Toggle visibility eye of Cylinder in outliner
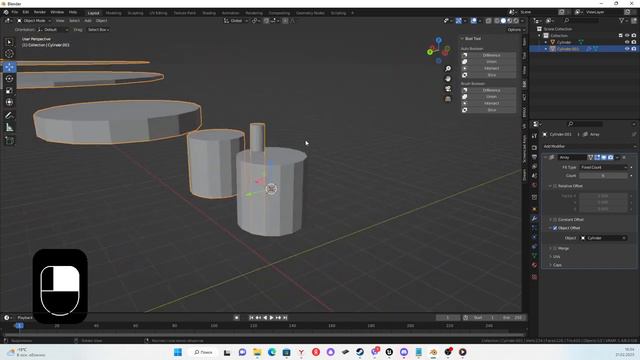 pyautogui.click(x=627, y=42)
